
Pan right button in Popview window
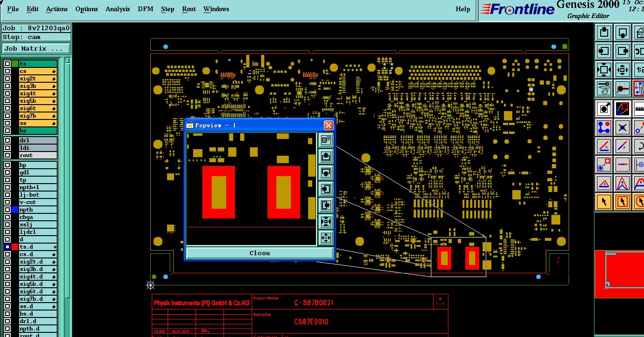[x=326, y=205]
